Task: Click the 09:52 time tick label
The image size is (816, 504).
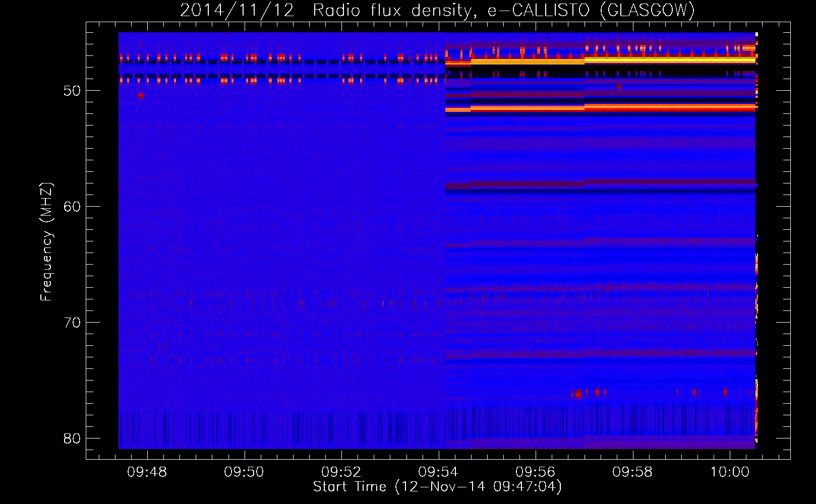Action: (x=341, y=472)
